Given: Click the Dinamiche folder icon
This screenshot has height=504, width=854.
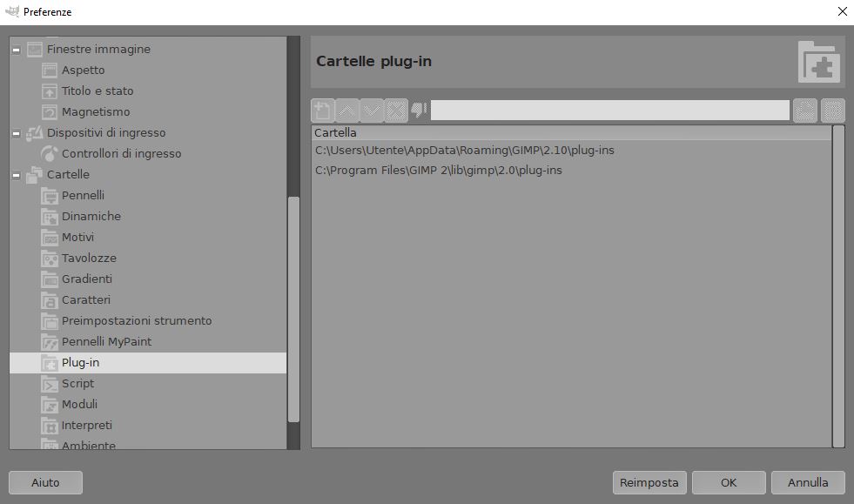Looking at the screenshot, I should pyautogui.click(x=50, y=217).
